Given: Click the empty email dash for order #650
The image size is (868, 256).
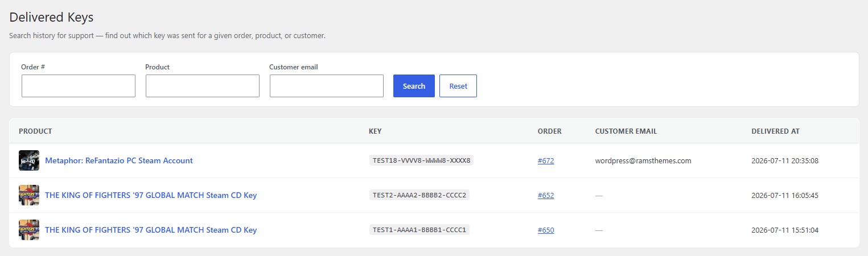Looking at the screenshot, I should click(599, 230).
